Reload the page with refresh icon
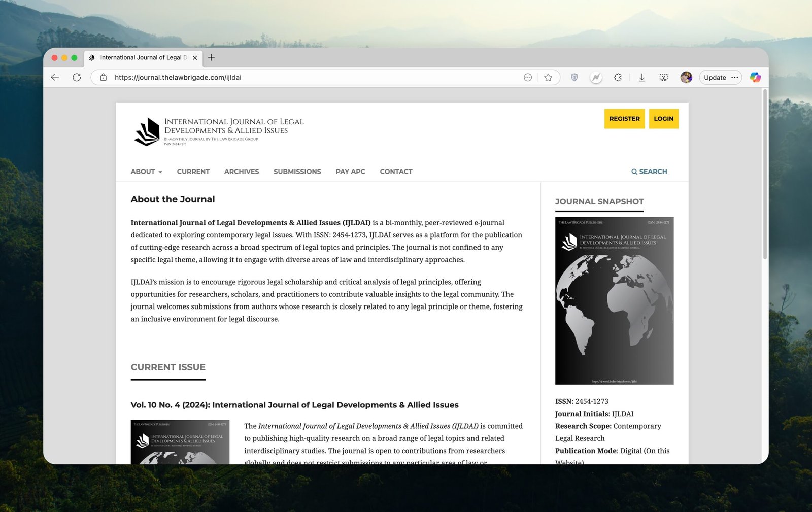This screenshot has height=512, width=812. [77, 77]
